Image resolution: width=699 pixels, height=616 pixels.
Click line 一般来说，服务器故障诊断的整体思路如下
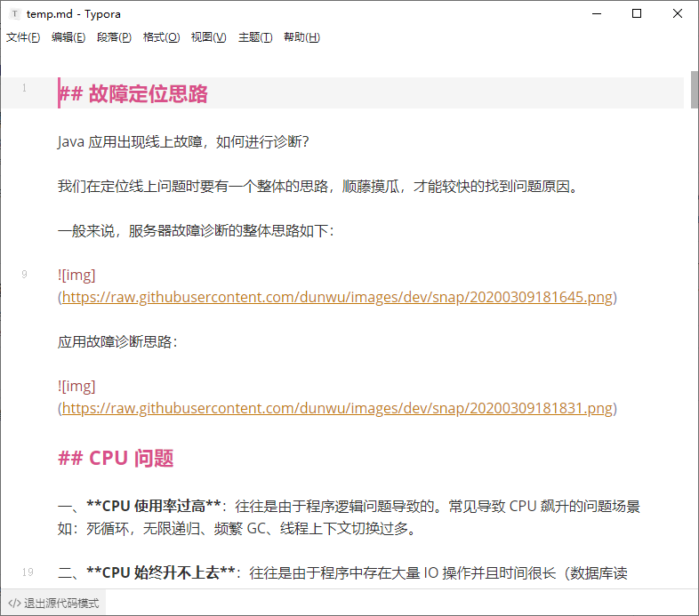pyautogui.click(x=196, y=230)
